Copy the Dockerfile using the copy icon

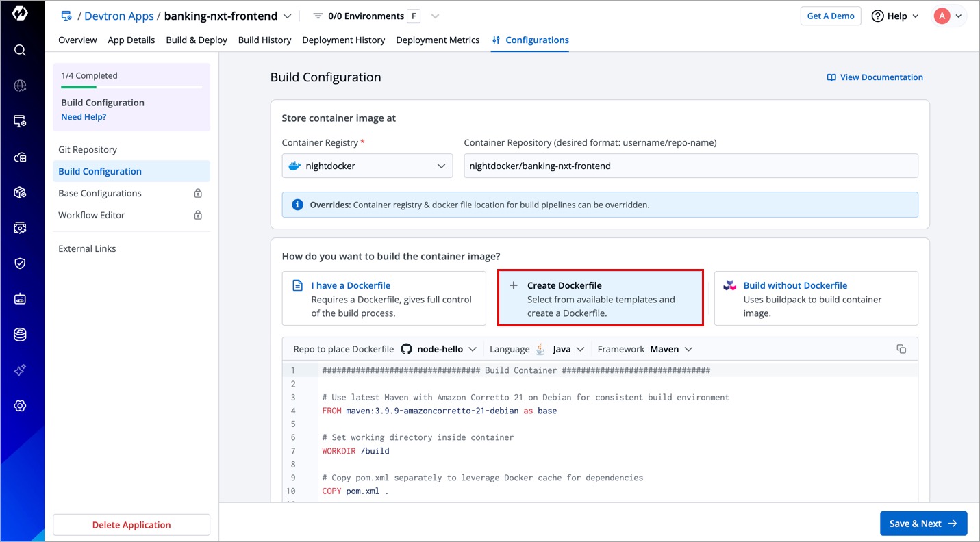point(901,349)
